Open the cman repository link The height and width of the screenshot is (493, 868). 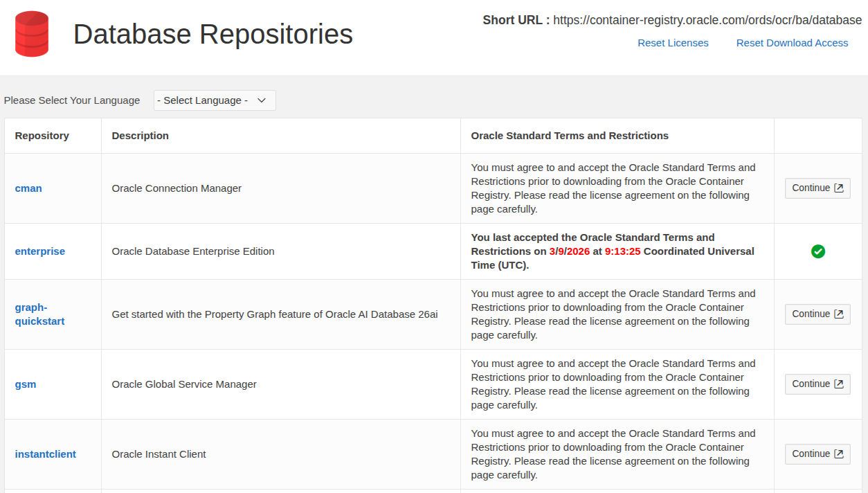pos(28,188)
